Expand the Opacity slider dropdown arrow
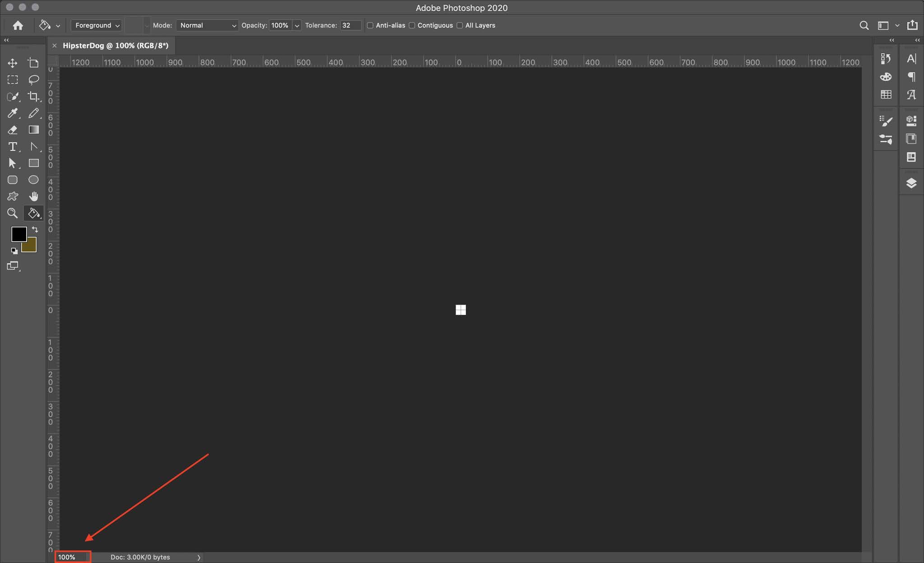 (x=297, y=26)
